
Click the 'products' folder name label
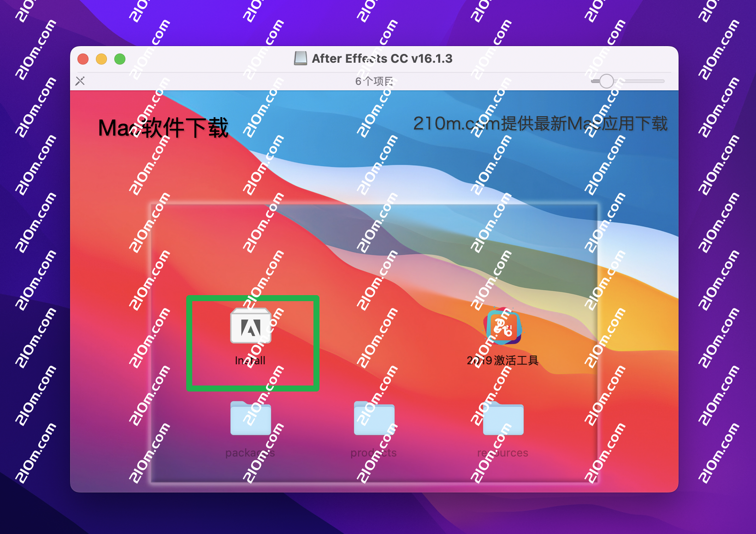click(x=374, y=453)
